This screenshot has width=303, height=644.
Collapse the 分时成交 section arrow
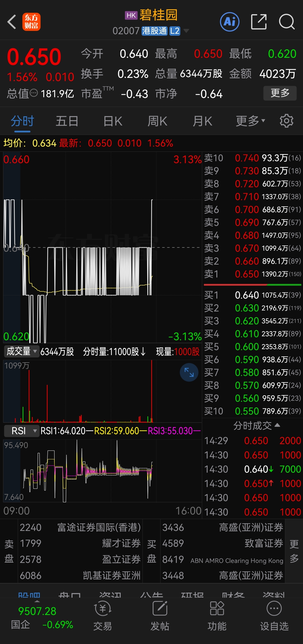[x=277, y=425]
